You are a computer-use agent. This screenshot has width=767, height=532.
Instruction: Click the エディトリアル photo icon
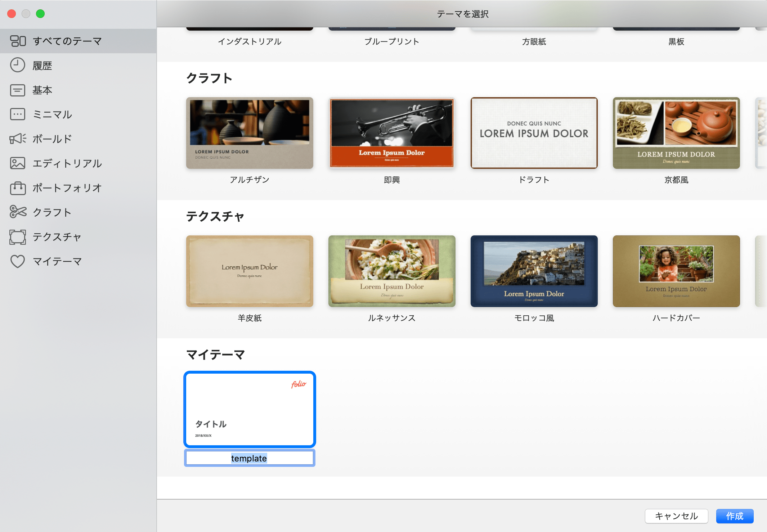18,163
